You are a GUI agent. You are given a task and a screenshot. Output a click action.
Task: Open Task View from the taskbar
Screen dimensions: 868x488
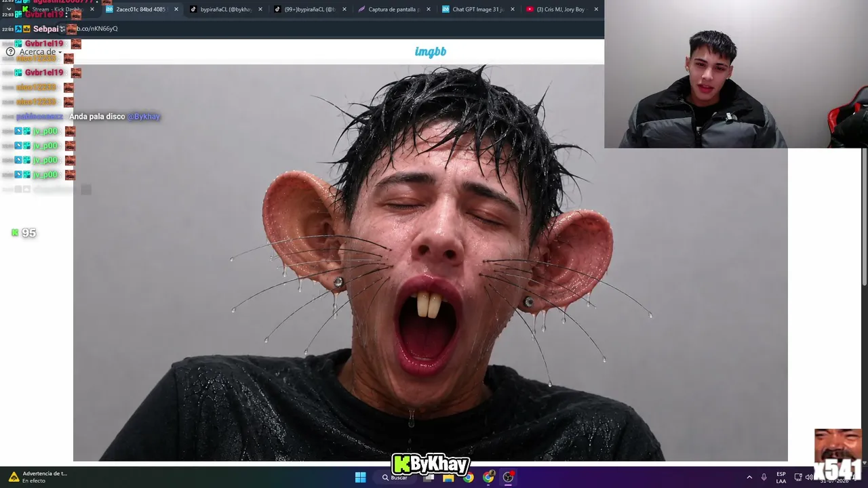tap(429, 477)
